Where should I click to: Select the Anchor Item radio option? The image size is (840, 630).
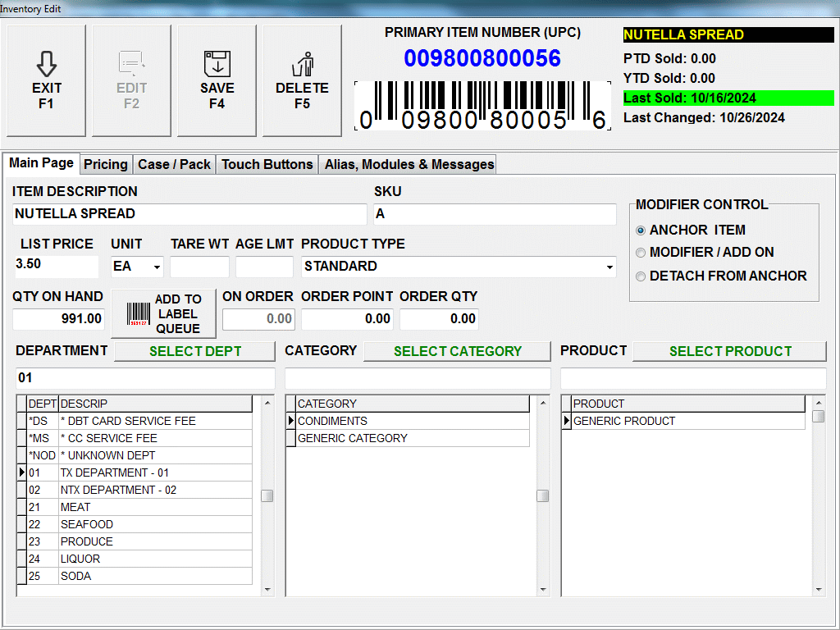pyautogui.click(x=641, y=231)
